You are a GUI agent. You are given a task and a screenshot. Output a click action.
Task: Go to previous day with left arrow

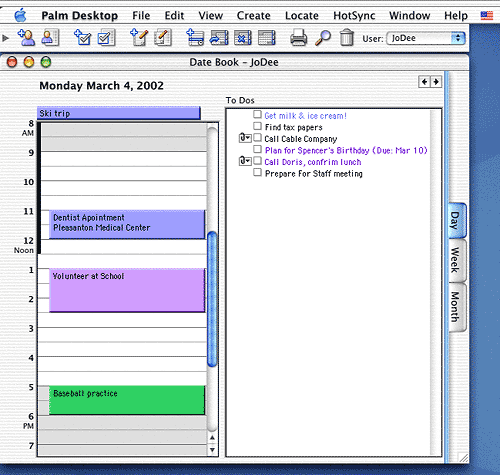click(424, 82)
